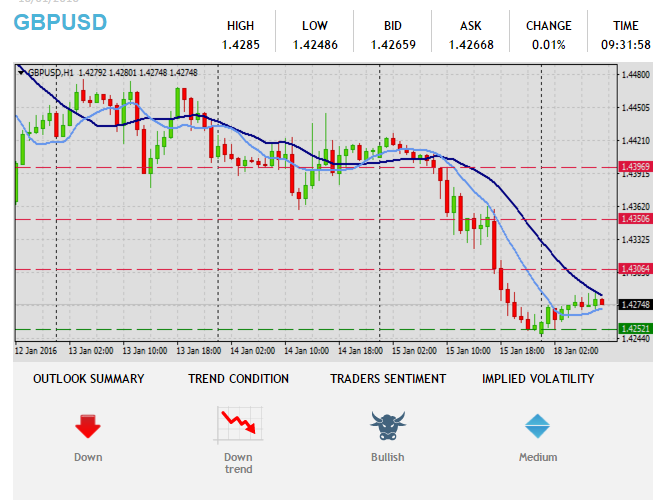Click the small triangle before GBPUSD,H1

(x=21, y=73)
